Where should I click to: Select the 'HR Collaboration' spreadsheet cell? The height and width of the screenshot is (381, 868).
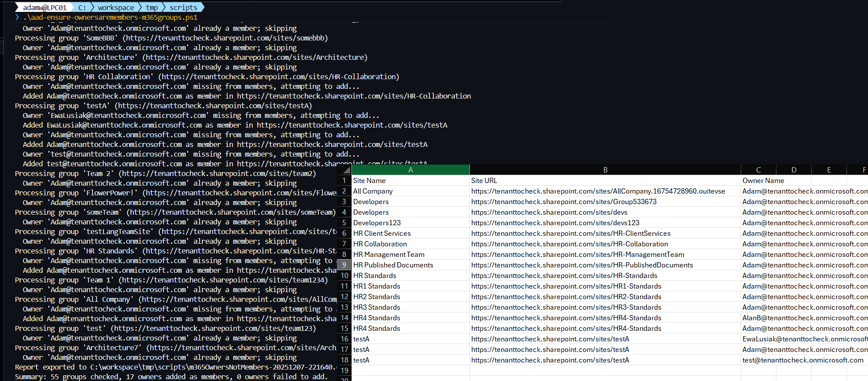click(x=410, y=244)
